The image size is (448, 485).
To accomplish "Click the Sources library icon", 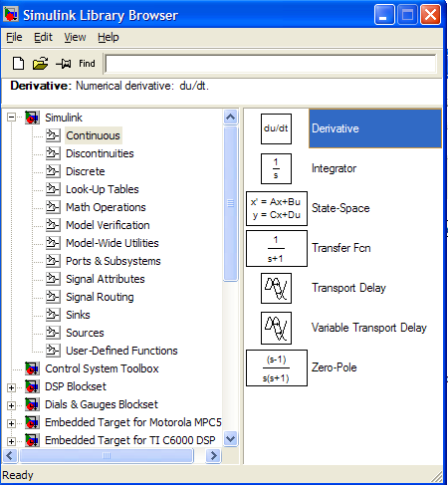I will [53, 333].
